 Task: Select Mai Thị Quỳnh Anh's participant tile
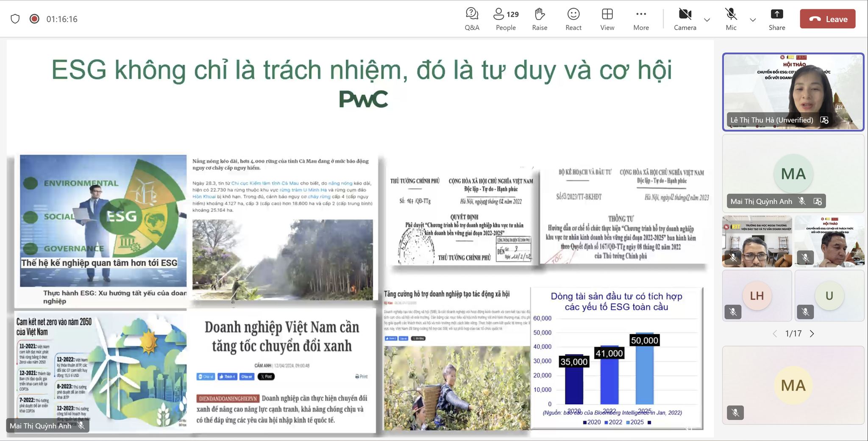click(x=793, y=174)
